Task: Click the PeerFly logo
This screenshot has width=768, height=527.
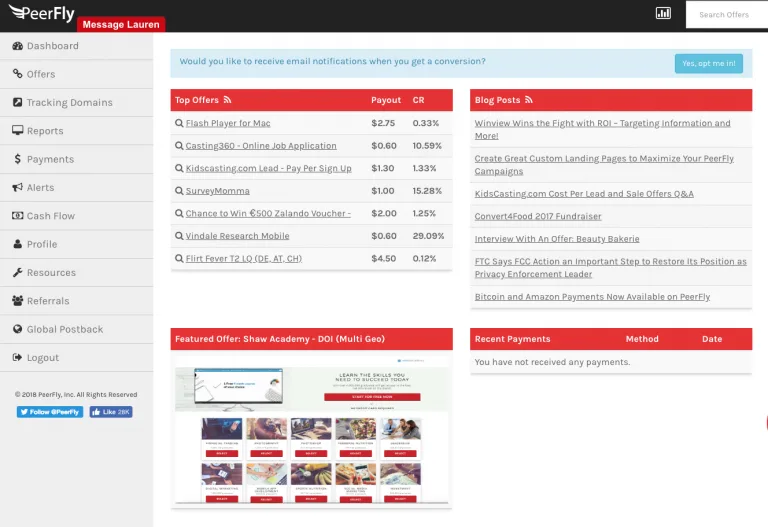Action: point(42,13)
